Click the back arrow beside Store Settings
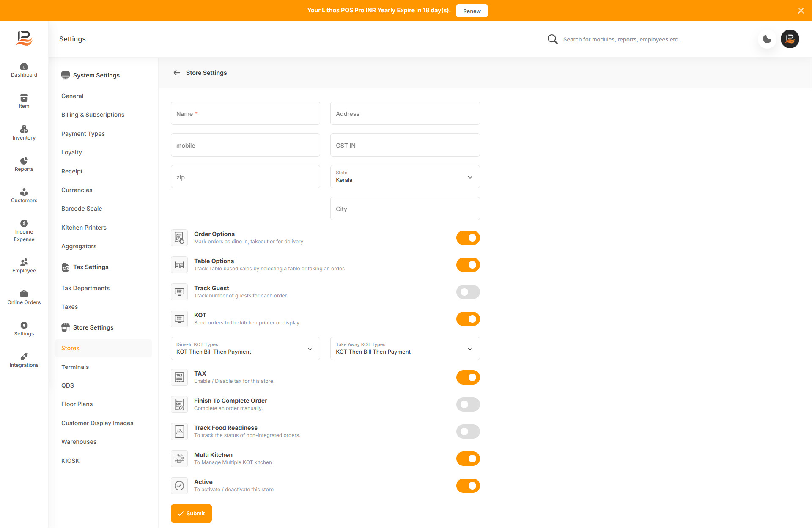This screenshot has height=528, width=812. (x=177, y=73)
